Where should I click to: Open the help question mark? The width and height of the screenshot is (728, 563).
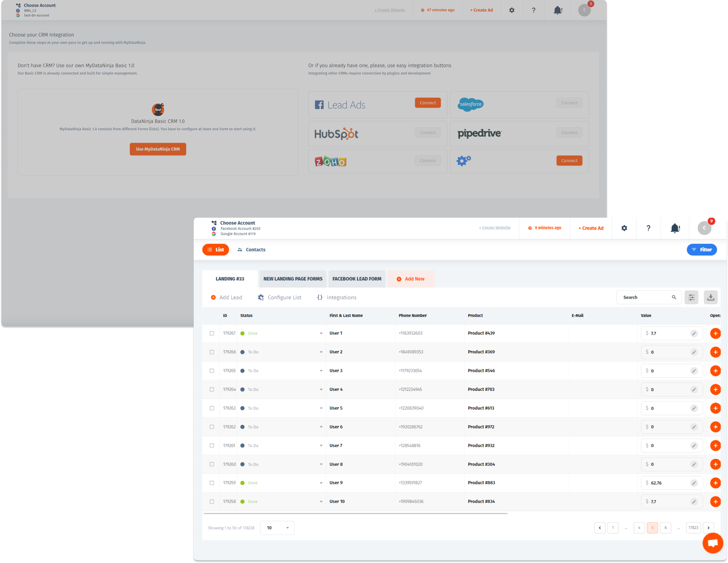tap(648, 228)
